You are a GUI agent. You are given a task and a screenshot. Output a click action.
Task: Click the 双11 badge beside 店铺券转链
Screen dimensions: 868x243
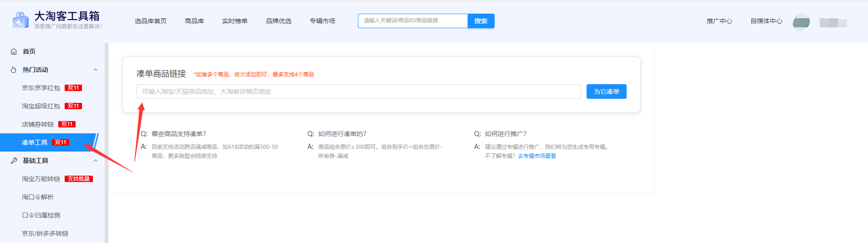coord(67,124)
